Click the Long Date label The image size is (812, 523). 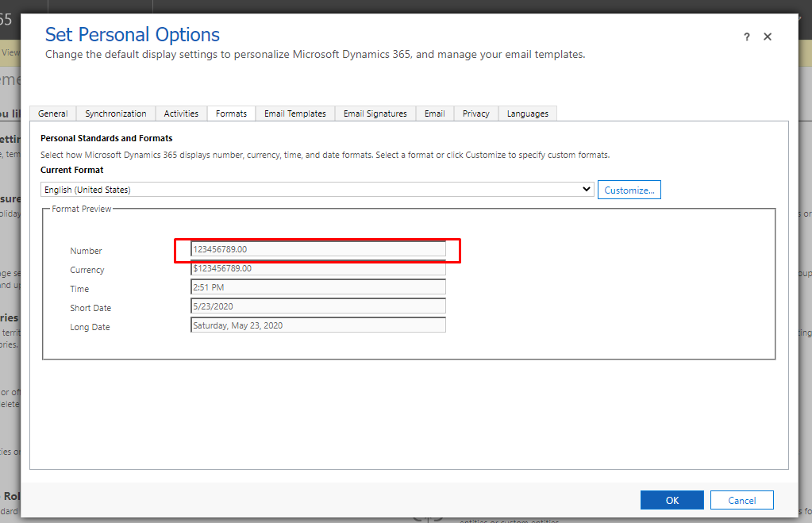[90, 327]
